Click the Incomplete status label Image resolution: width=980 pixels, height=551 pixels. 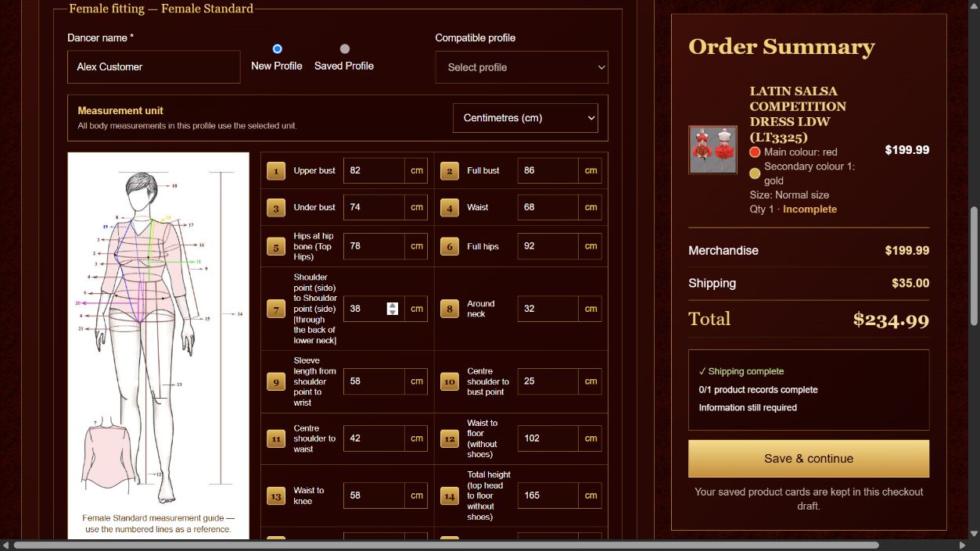click(809, 209)
